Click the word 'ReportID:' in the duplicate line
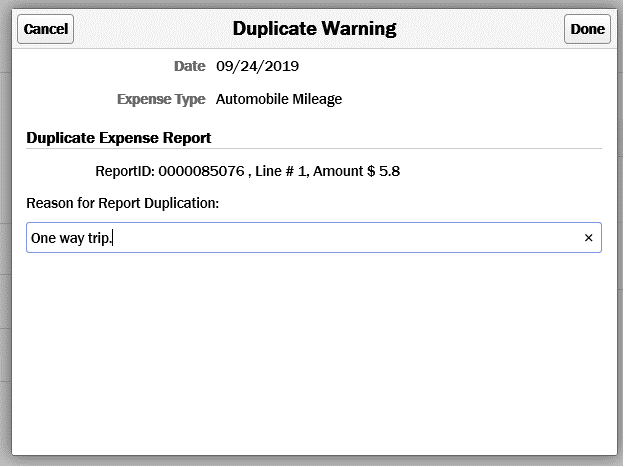The image size is (624, 467). [124, 171]
